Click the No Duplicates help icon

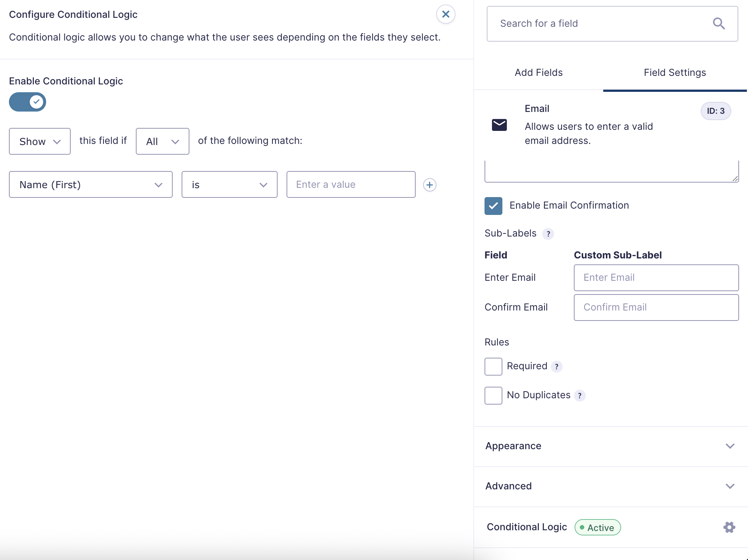(x=579, y=396)
